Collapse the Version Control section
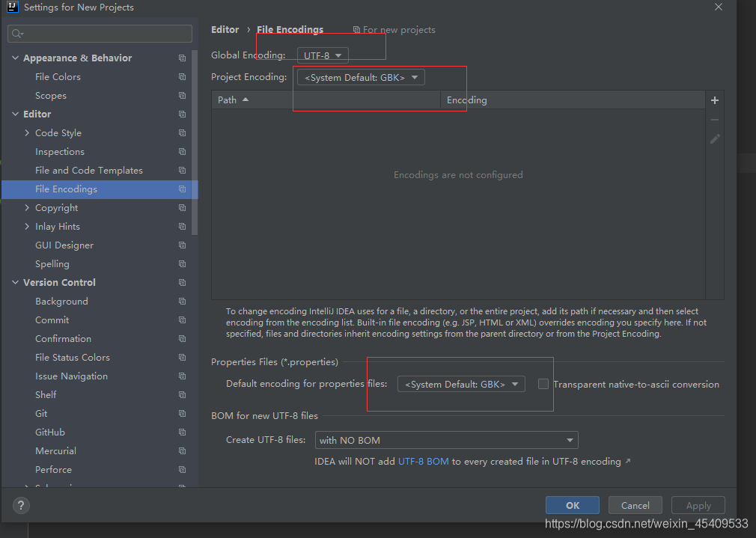Viewport: 756px width, 538px height. click(16, 283)
